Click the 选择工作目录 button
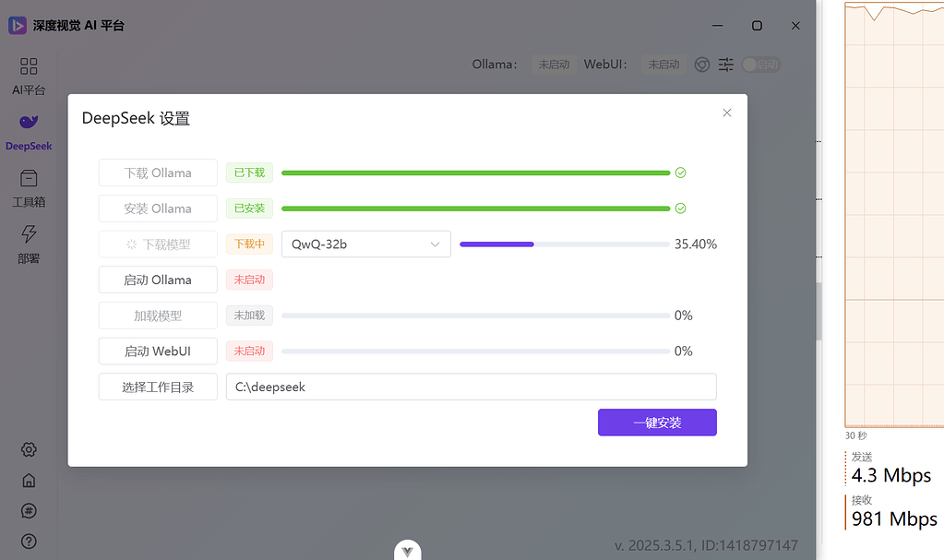 pos(158,387)
